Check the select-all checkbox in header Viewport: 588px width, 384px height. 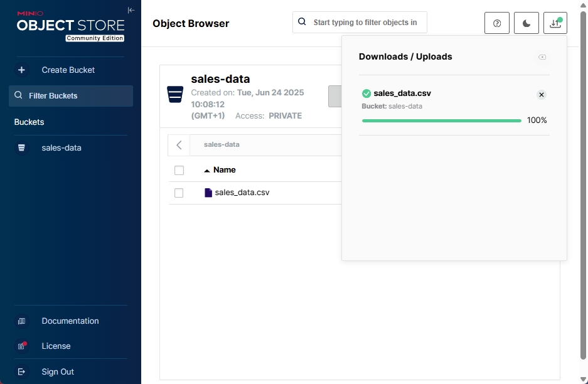(x=179, y=170)
